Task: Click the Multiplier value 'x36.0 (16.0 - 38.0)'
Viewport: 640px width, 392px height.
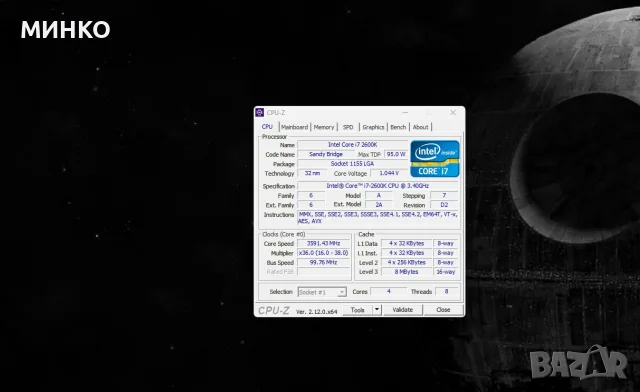Action: coord(323,253)
